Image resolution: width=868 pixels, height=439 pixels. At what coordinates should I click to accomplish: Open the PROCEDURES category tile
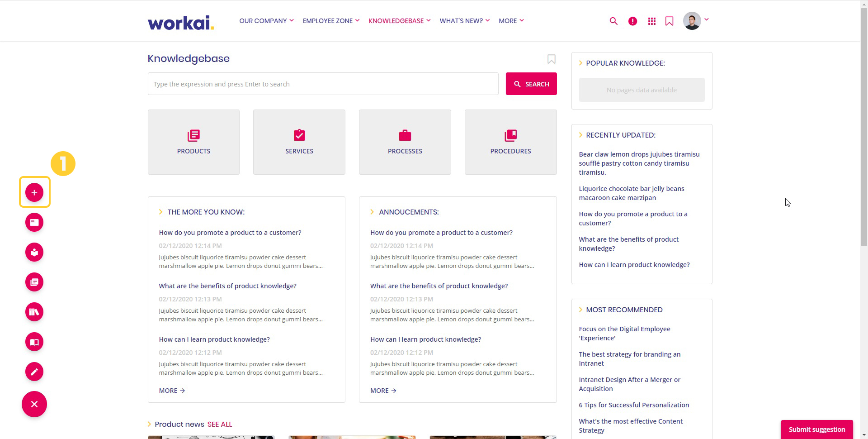pyautogui.click(x=511, y=142)
